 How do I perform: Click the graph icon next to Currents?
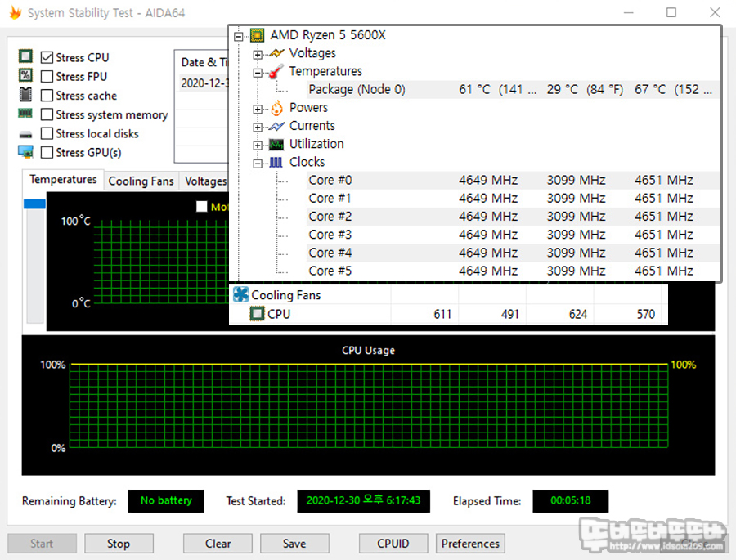[x=276, y=126]
